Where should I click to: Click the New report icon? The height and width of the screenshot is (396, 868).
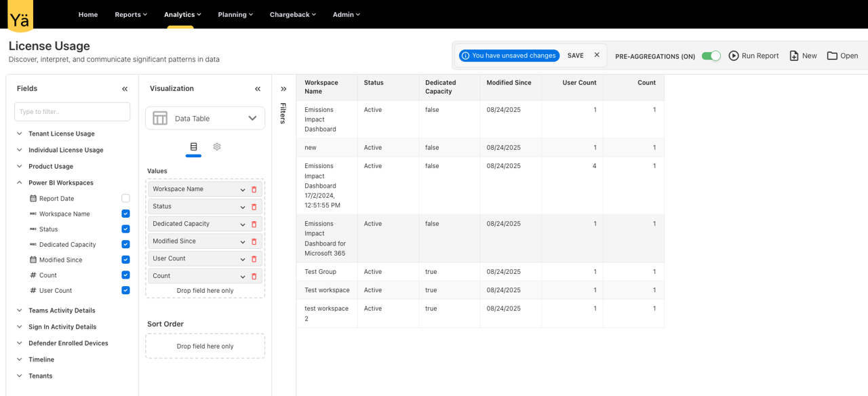click(793, 56)
